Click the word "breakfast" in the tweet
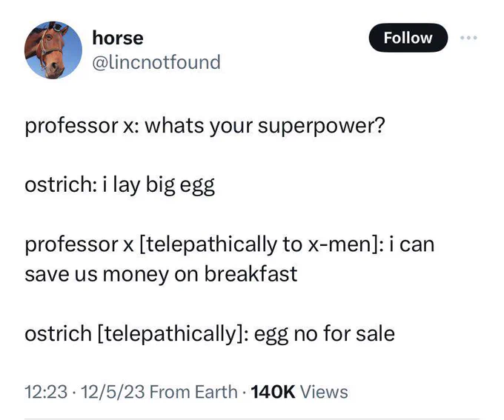504x420 pixels. click(251, 274)
